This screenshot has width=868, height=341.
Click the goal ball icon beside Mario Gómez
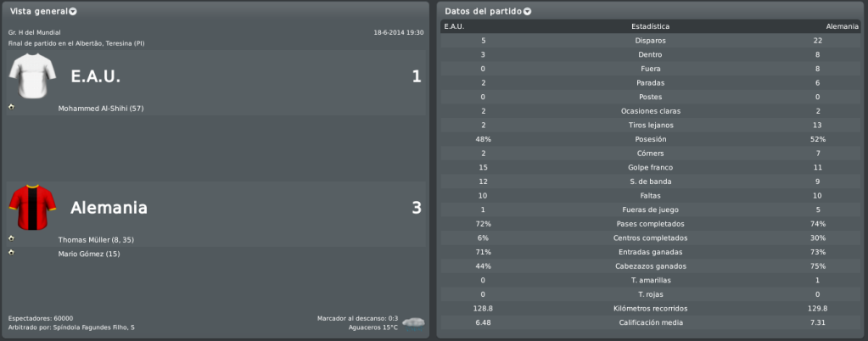pyautogui.click(x=12, y=253)
